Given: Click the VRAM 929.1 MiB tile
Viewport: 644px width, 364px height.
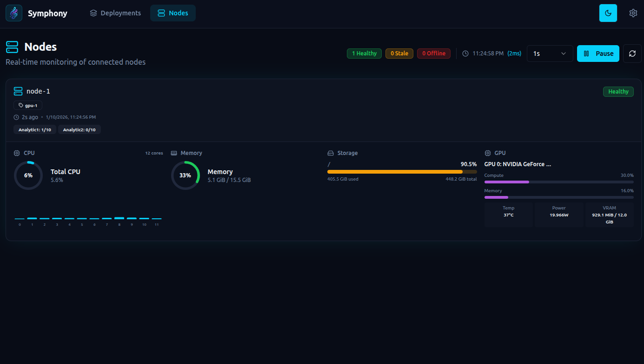Looking at the screenshot, I should pyautogui.click(x=610, y=215).
